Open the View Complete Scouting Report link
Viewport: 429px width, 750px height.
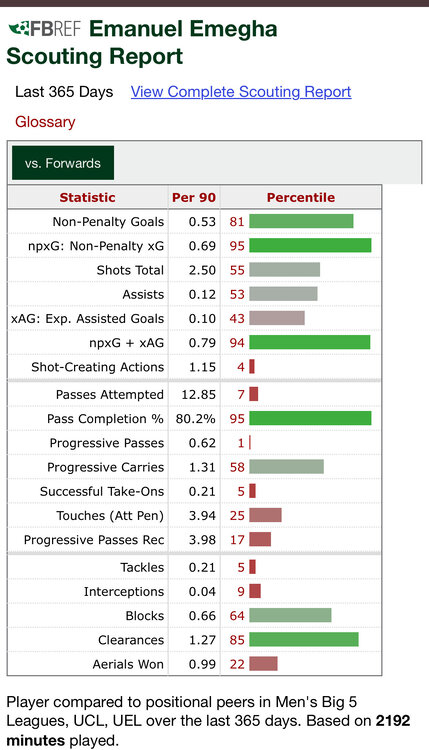241,92
